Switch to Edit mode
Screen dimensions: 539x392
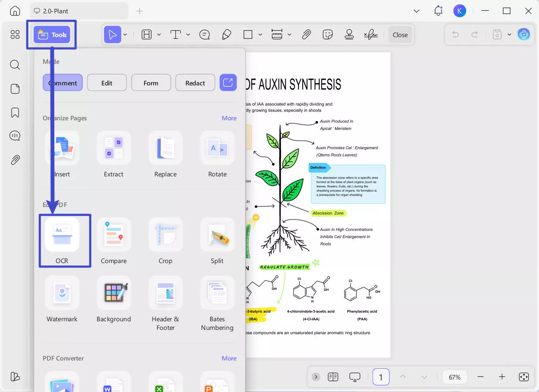pos(107,83)
